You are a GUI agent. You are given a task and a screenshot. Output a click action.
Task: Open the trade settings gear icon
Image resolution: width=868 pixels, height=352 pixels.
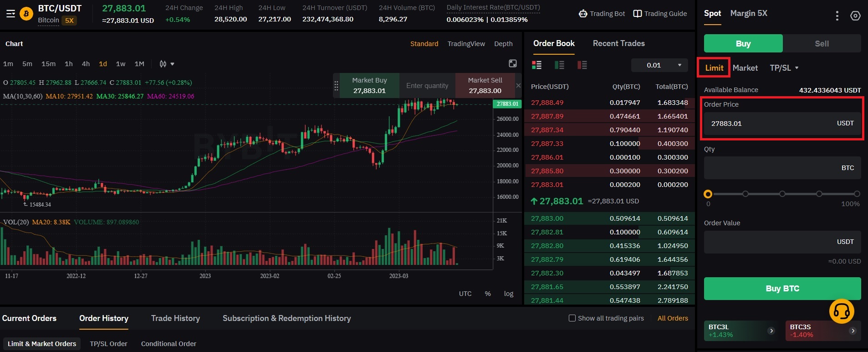coord(855,16)
